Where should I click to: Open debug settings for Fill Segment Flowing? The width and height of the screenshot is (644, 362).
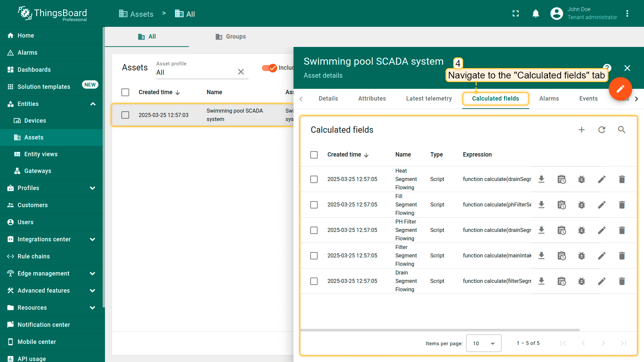(582, 205)
